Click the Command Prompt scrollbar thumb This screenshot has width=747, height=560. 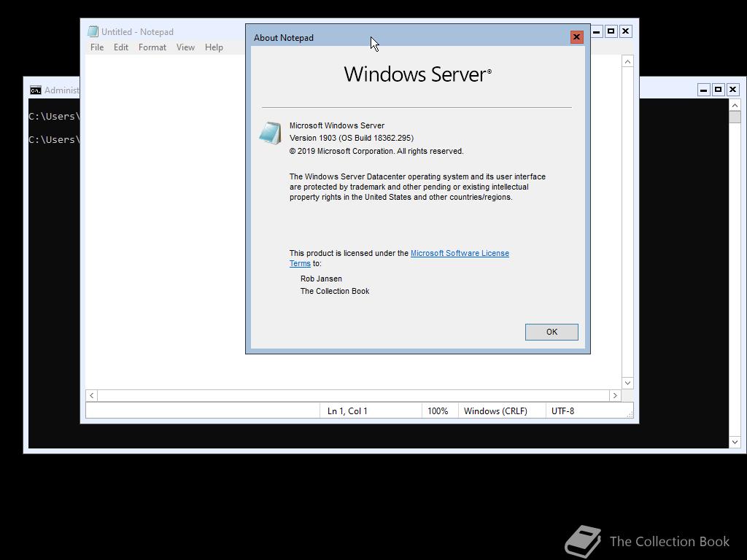735,117
